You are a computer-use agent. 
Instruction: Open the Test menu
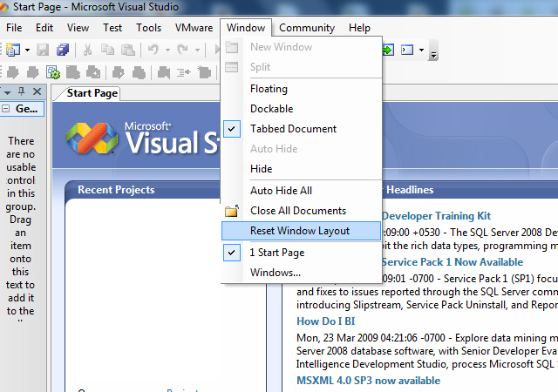(112, 28)
